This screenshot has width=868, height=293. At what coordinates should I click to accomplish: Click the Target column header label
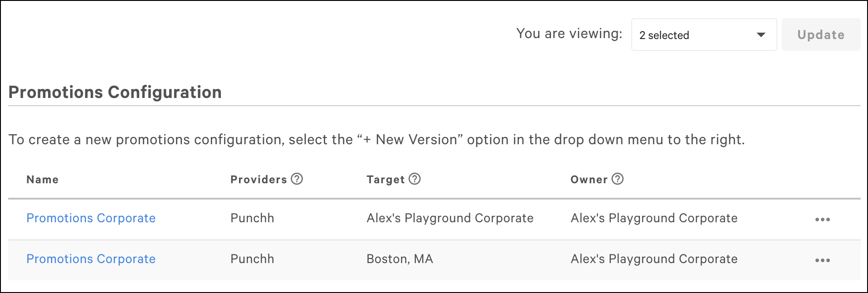click(x=385, y=180)
